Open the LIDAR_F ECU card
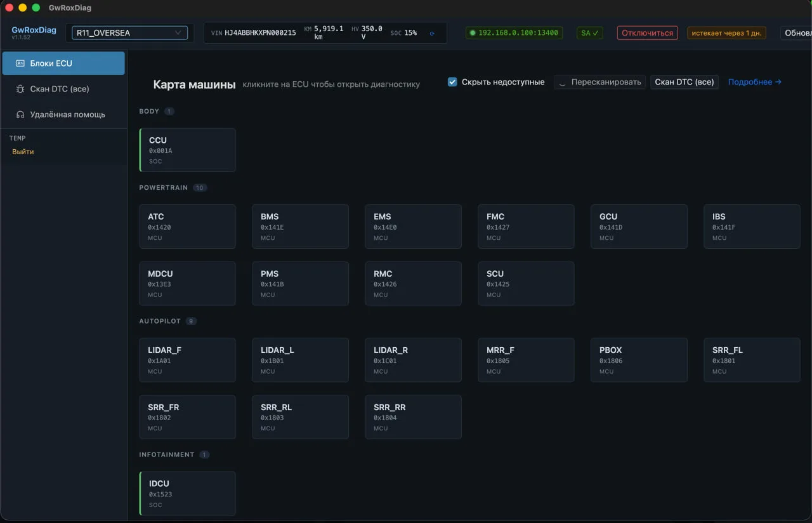 188,360
